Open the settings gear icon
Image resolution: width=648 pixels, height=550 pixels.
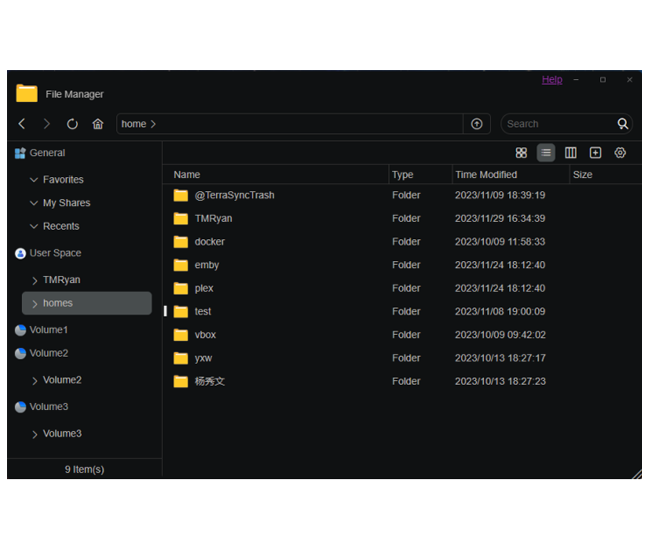click(x=620, y=153)
